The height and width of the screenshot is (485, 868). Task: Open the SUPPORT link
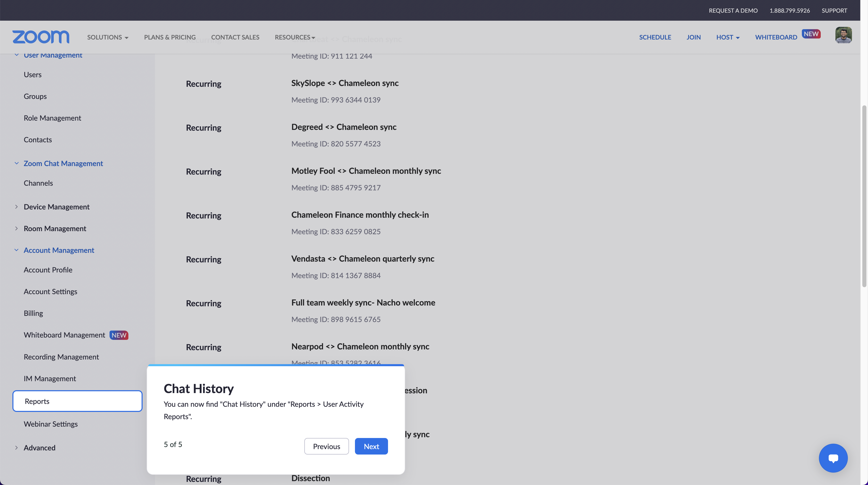point(834,10)
